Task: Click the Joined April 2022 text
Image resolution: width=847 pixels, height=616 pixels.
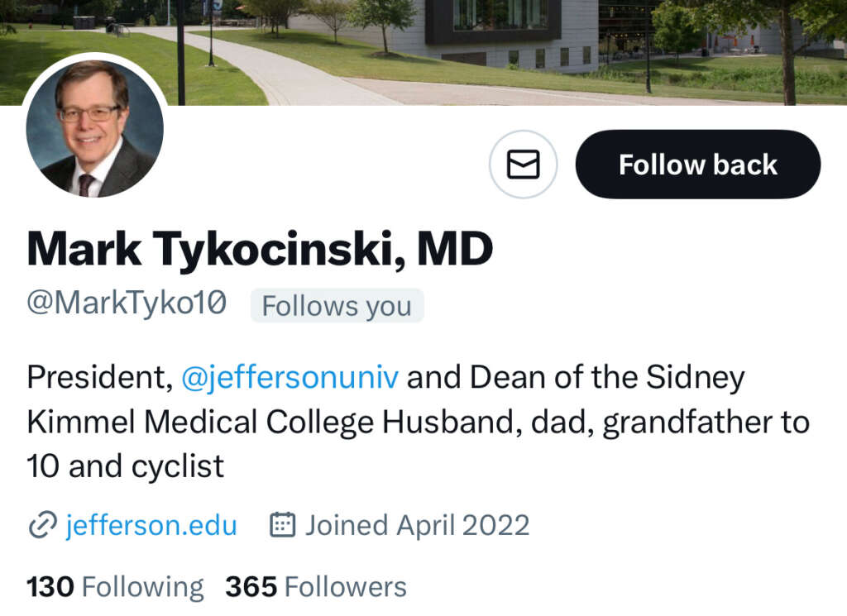Action: pos(417,525)
